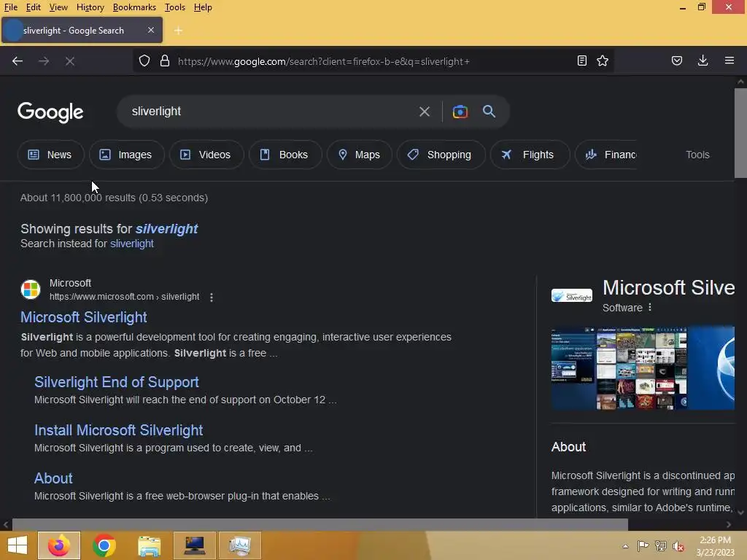Click the vertical scrollbar thumb
Image resolution: width=747 pixels, height=560 pixels.
(x=740, y=133)
